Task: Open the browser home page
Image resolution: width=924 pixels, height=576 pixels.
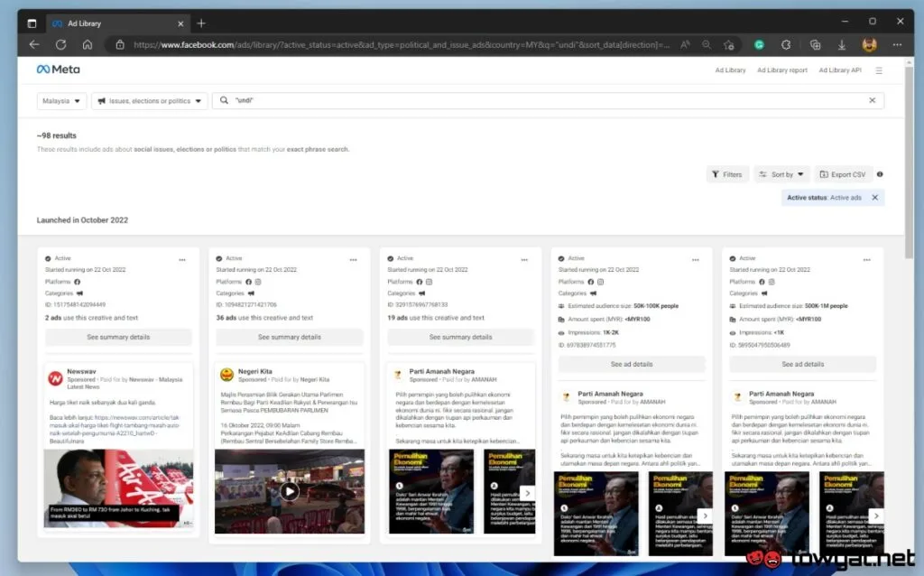Action: [88, 45]
